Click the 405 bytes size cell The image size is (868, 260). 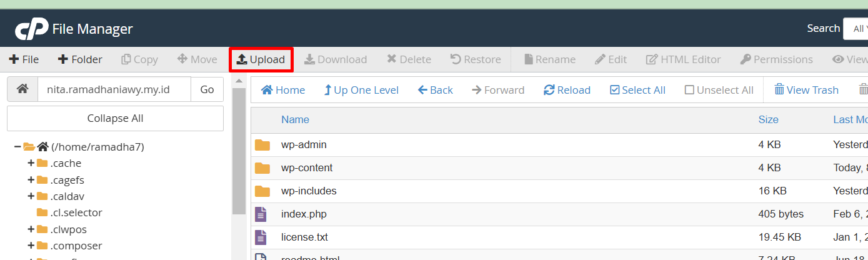pos(781,214)
